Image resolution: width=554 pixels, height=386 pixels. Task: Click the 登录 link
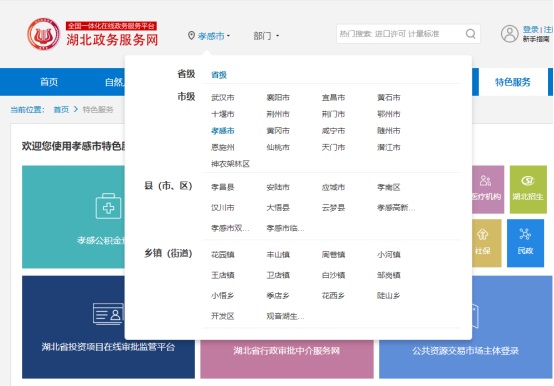(x=531, y=30)
